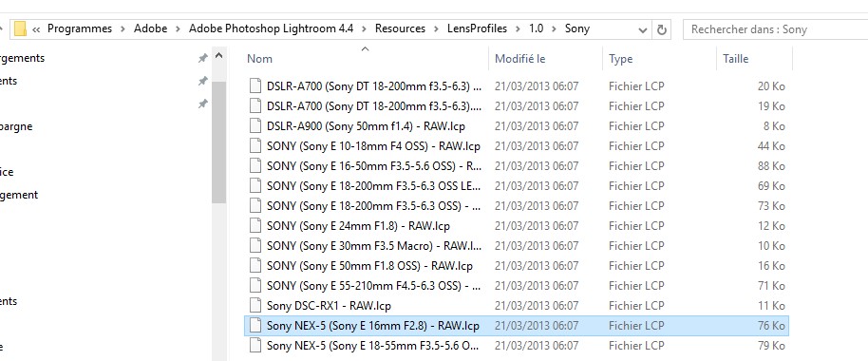The width and height of the screenshot is (868, 361).
Task: Click the 88 Ko size of Sony E 16-50mm
Action: click(771, 166)
